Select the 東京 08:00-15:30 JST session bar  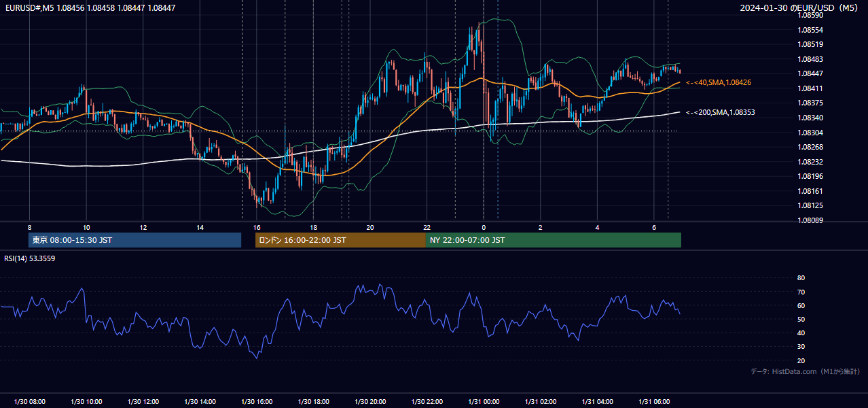(x=134, y=240)
